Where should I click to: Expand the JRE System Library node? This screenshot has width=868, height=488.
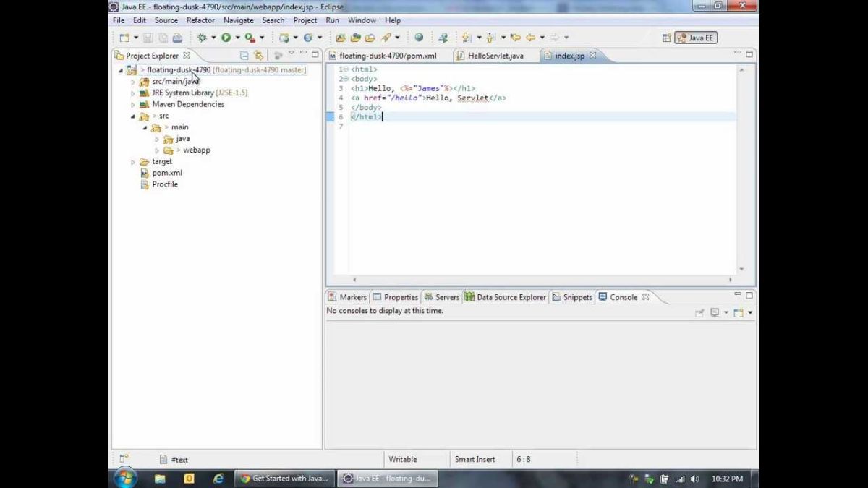(x=133, y=93)
